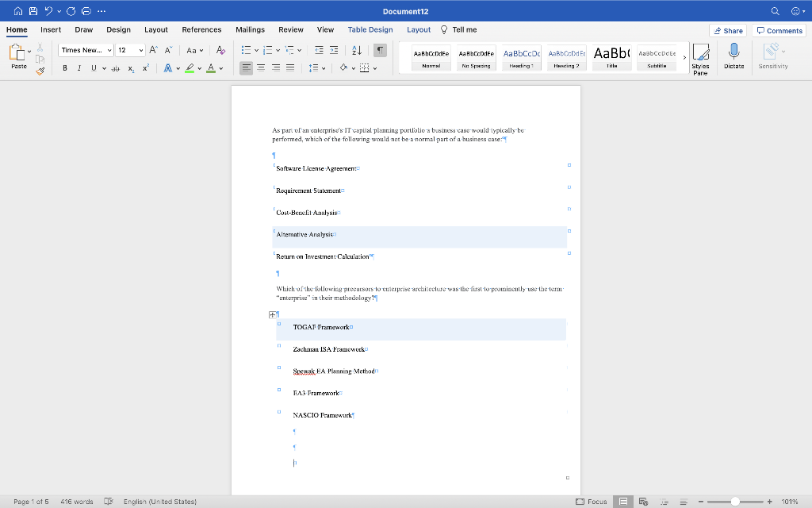Click the Sort icon
Screen dimensions: 812x508
(x=356, y=50)
